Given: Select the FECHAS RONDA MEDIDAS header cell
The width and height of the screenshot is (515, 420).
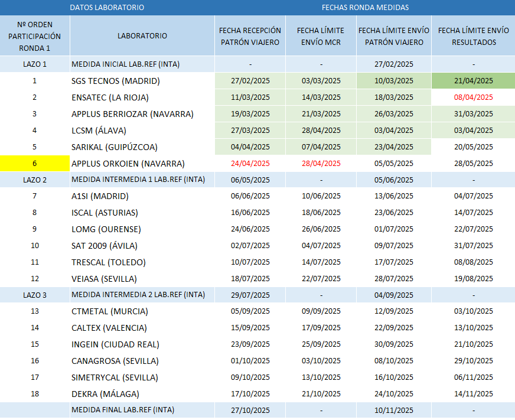Looking at the screenshot, I should click(x=365, y=8).
